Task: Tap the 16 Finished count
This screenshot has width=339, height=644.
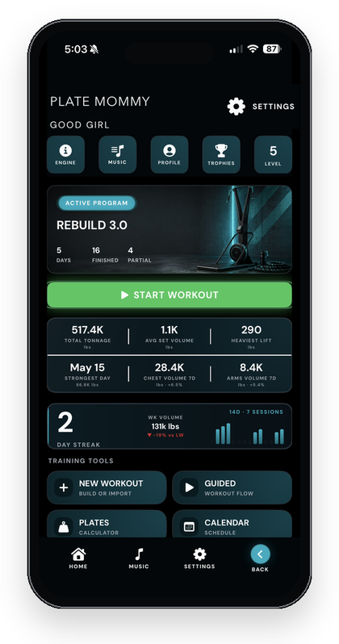Action: (x=105, y=255)
